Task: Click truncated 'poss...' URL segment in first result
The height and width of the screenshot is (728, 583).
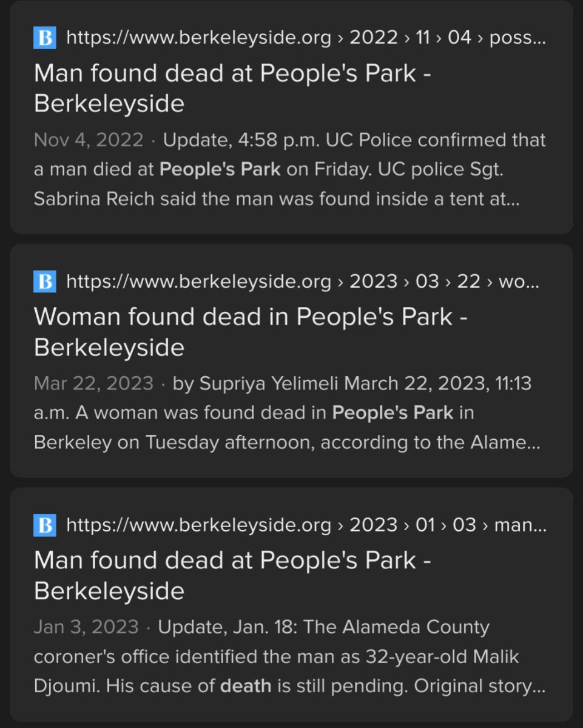Action: [517, 39]
